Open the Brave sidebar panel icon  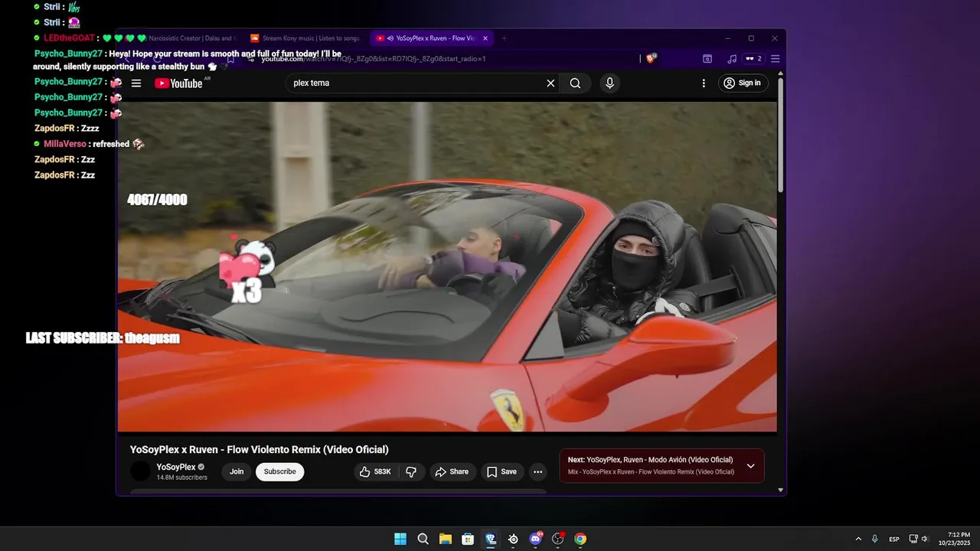(707, 59)
